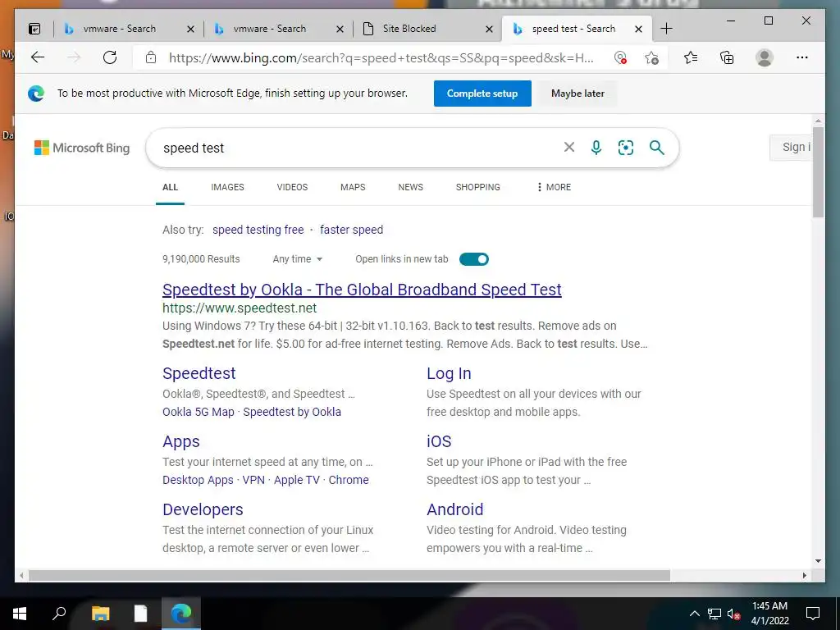Open the Developers sublink
The image size is (840, 630).
point(203,509)
